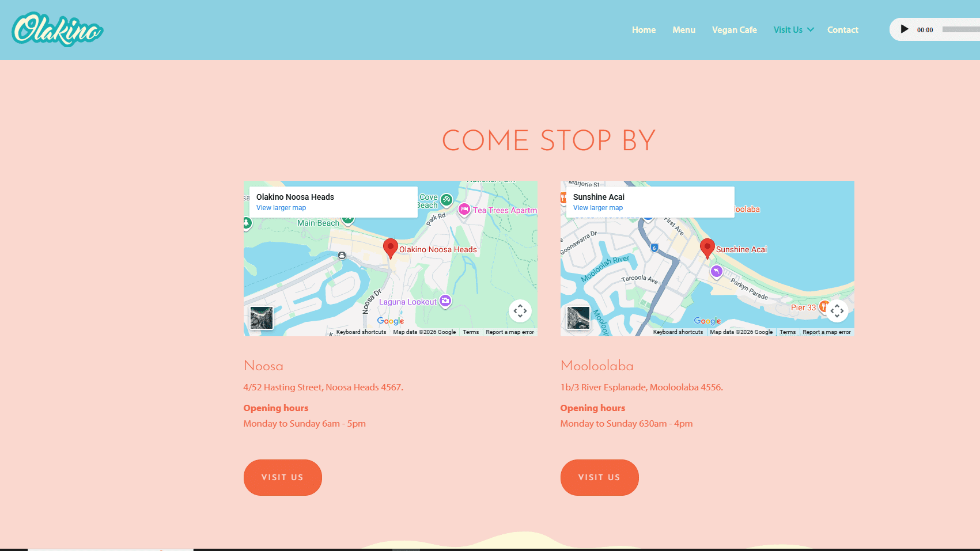Screen dimensions: 980x551
Task: Seek on the audio progress bar
Action: tap(961, 29)
